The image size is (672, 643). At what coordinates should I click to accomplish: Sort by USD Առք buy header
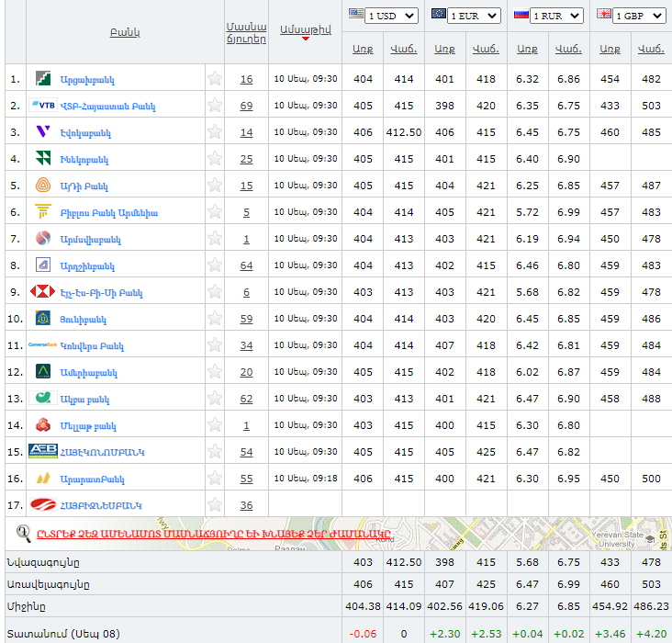(363, 49)
